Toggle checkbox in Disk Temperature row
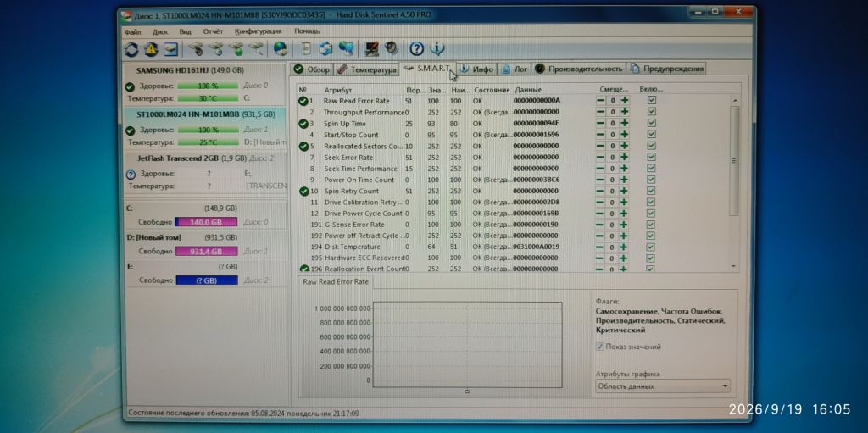 pyautogui.click(x=652, y=247)
